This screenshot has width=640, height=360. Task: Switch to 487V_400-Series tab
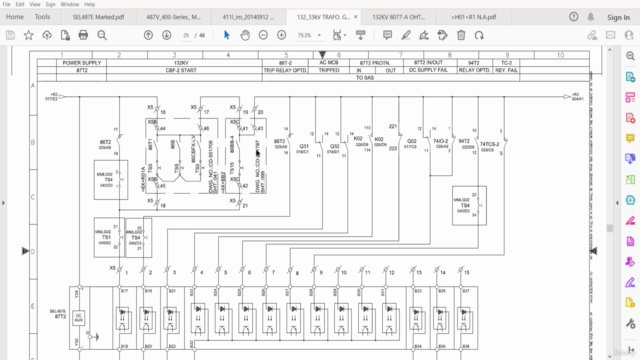[x=173, y=17]
